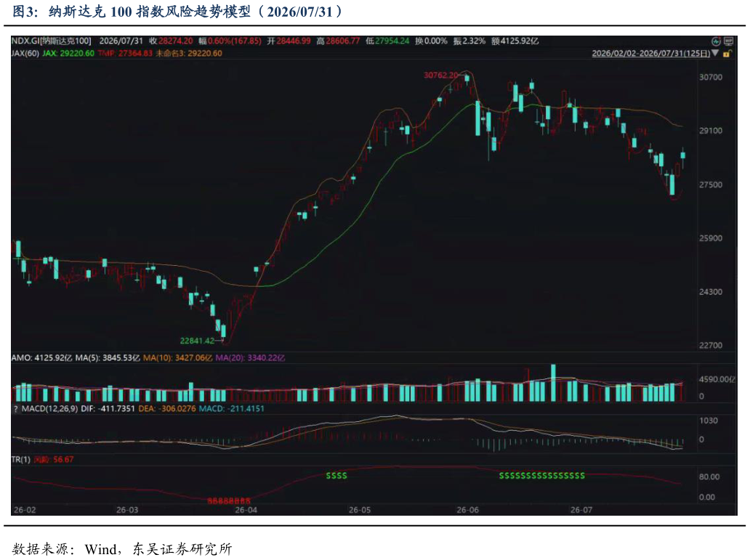
Task: Click the red B signal markers
Action: click(x=229, y=500)
